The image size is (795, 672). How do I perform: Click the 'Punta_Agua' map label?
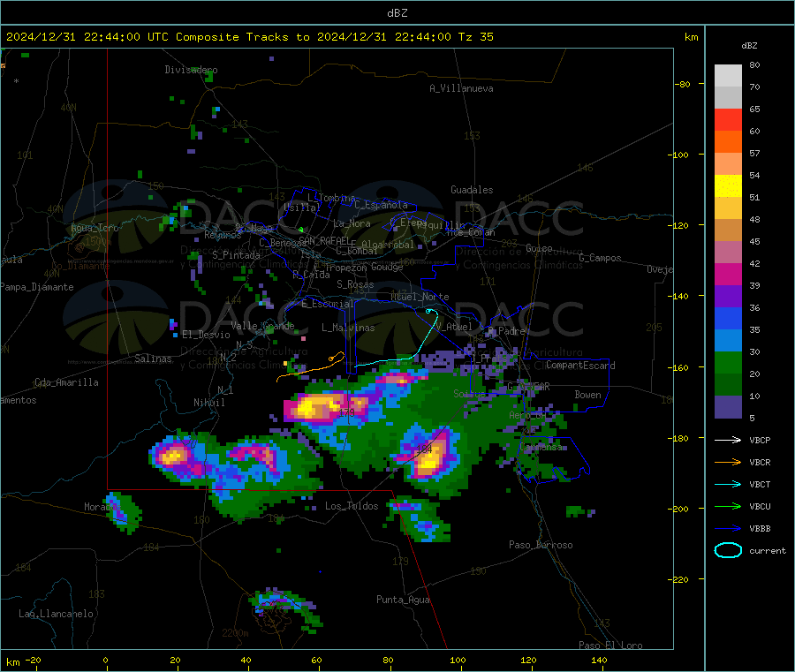click(403, 600)
